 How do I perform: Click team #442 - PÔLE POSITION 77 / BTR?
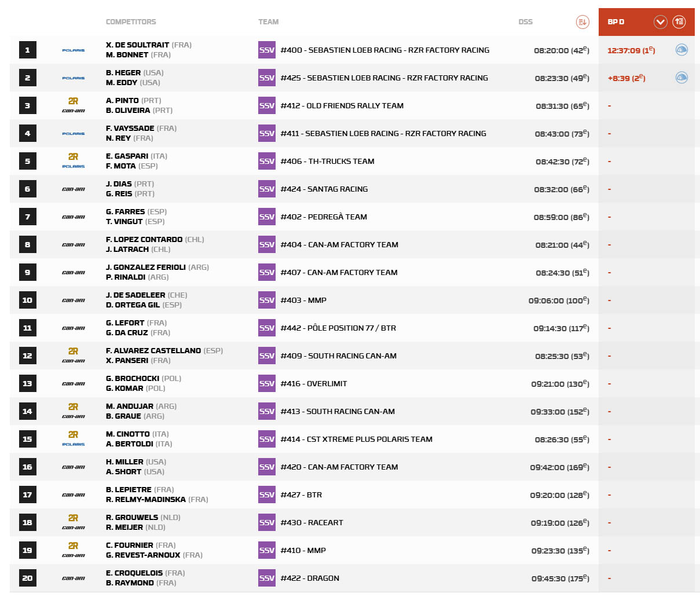(x=339, y=328)
